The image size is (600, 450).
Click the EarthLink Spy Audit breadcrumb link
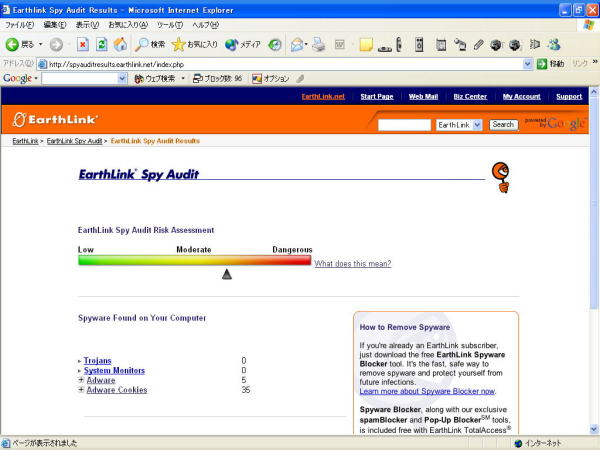[x=74, y=141]
